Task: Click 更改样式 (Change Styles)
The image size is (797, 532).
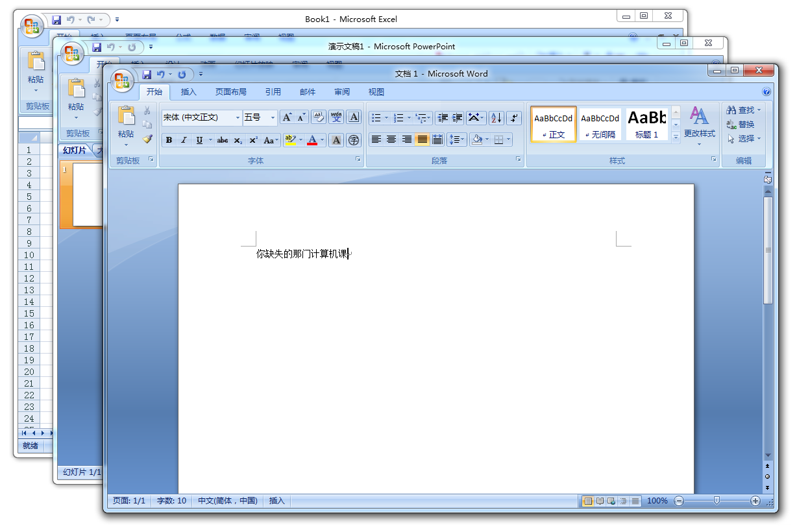Action: coord(700,123)
